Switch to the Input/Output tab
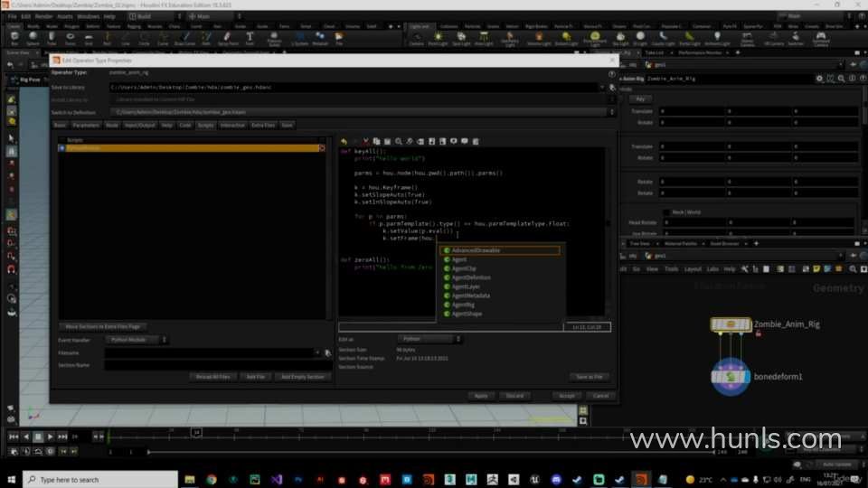This screenshot has height=488, width=868. point(139,126)
